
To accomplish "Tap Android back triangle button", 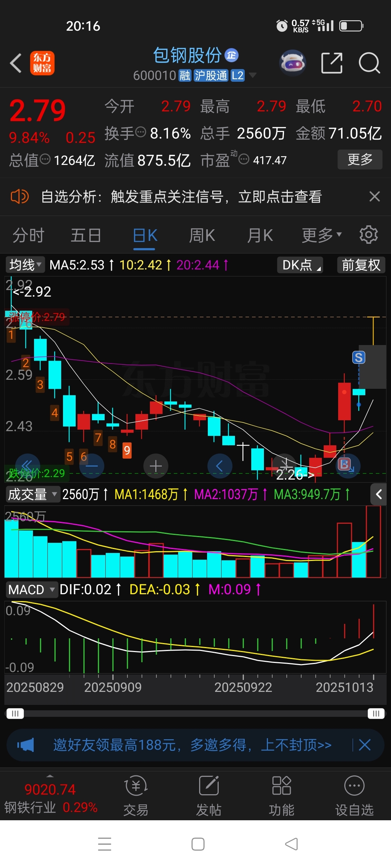I will coord(291,844).
